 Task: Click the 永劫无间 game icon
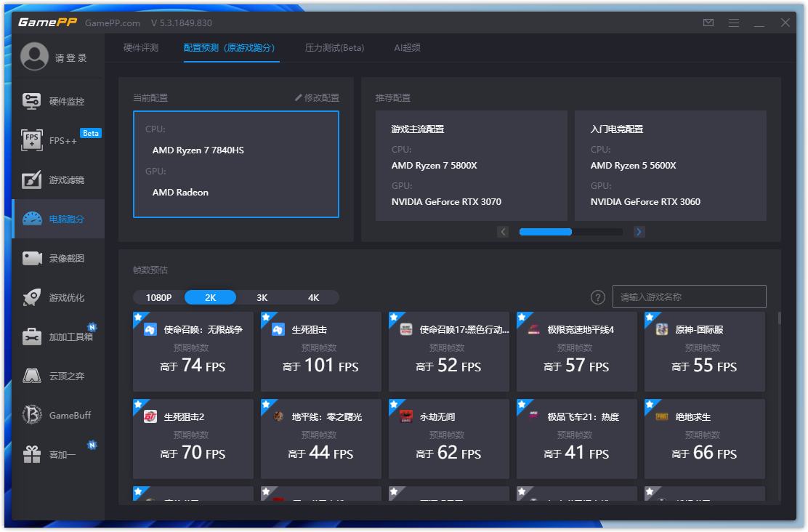[x=406, y=417]
